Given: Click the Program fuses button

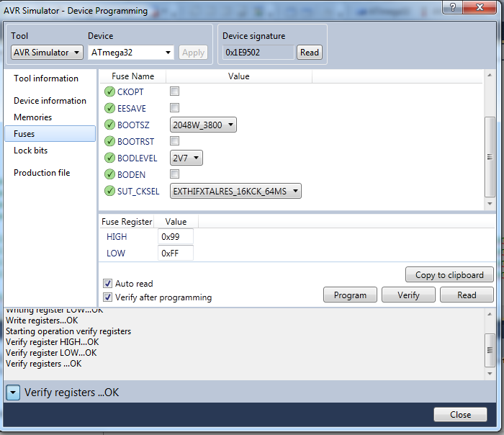Looking at the screenshot, I should tap(350, 295).
